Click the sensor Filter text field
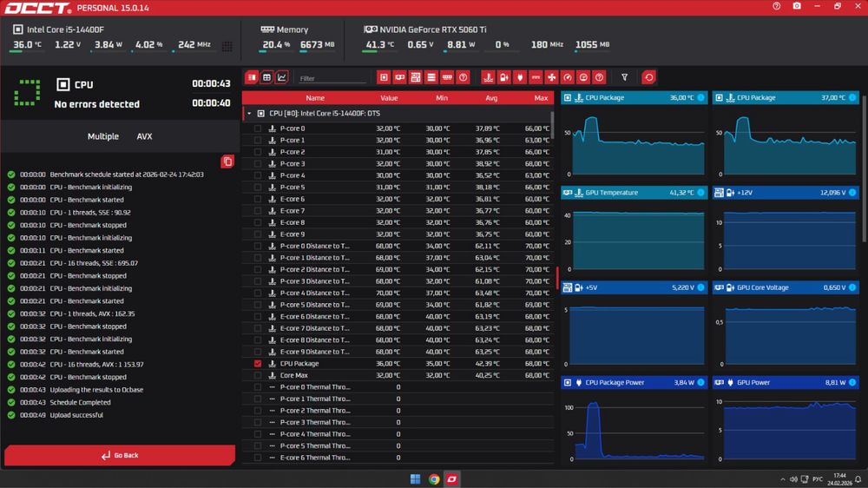 [332, 78]
